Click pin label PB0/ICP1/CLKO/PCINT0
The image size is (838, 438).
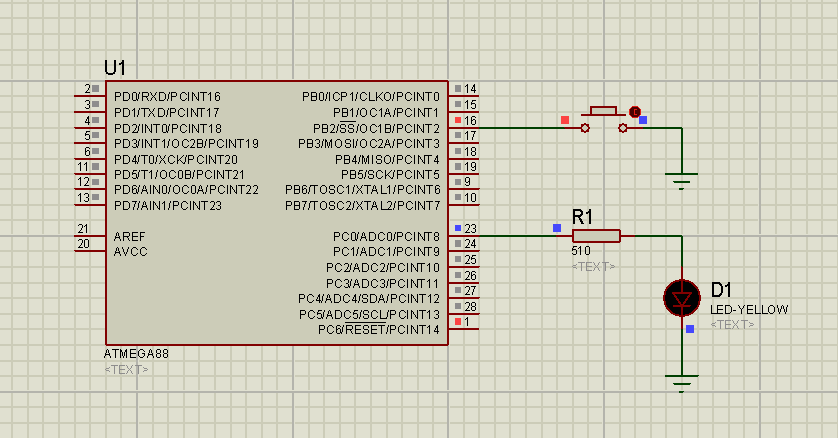pyautogui.click(x=371, y=97)
